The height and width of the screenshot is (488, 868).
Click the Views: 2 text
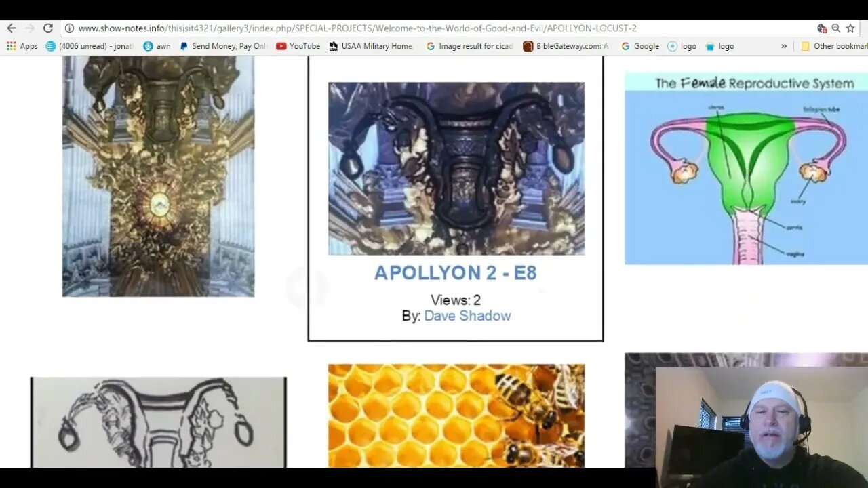coord(456,300)
